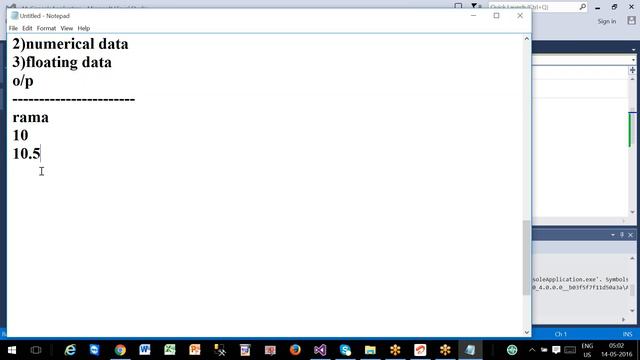Screen dimensions: 640x360
Task: Open the Visual Studio panel options dropdown arrow
Action: click(x=633, y=49)
